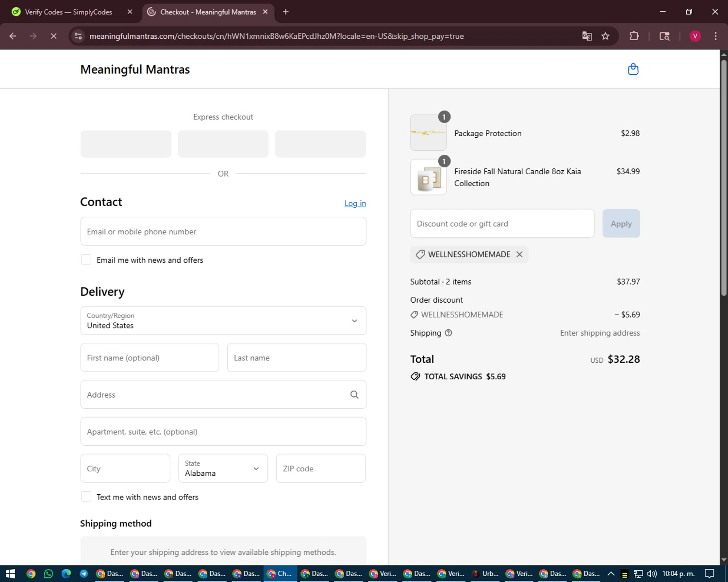This screenshot has height=582, width=728.
Task: Click the Fireside Fall Candle product thumbnail
Action: (429, 177)
